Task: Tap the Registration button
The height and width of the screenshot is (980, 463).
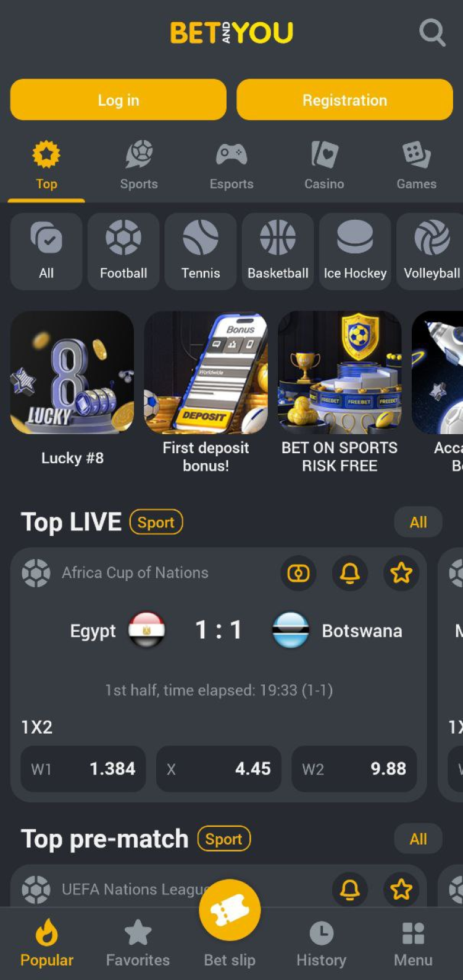Action: pyautogui.click(x=344, y=99)
